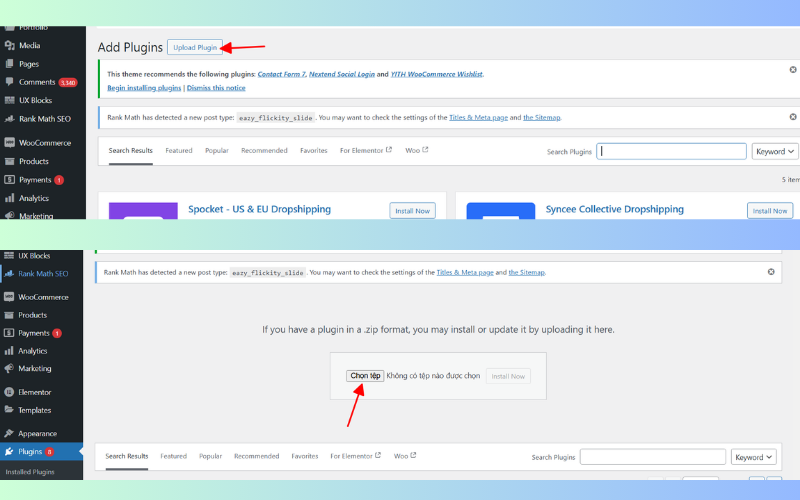Screen dimensions: 800x500
Task: Open Spocket - US & EU Dropshipping title
Action: [259, 209]
